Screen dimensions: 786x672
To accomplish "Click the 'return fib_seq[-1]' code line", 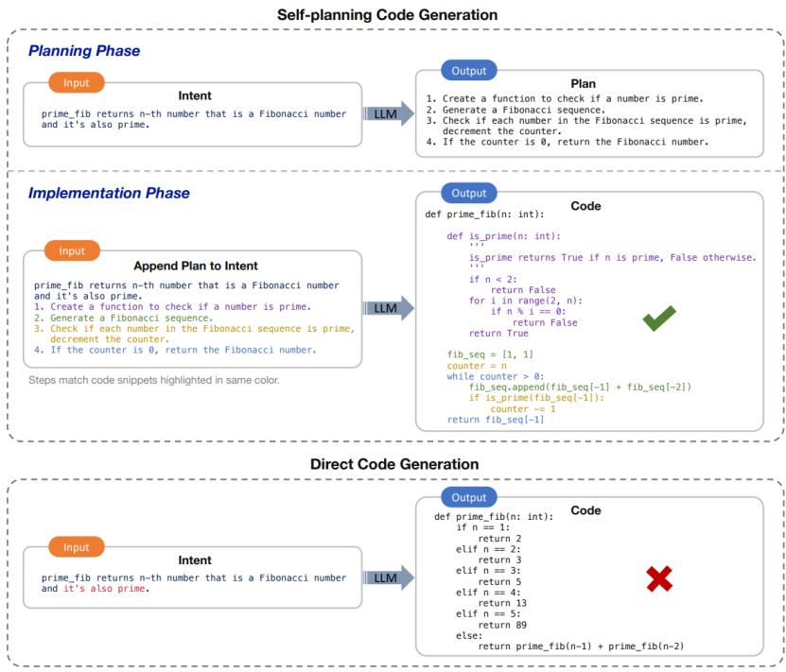I will (496, 420).
